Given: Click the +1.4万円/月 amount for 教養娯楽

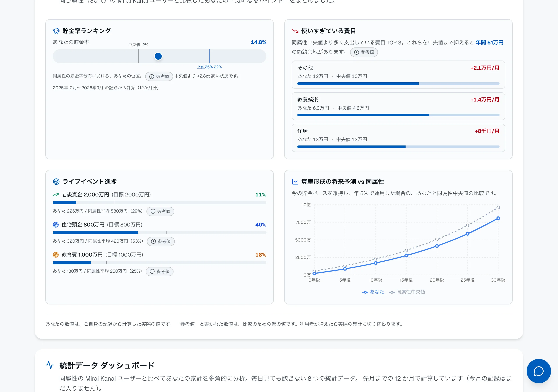Looking at the screenshot, I should (x=485, y=100).
